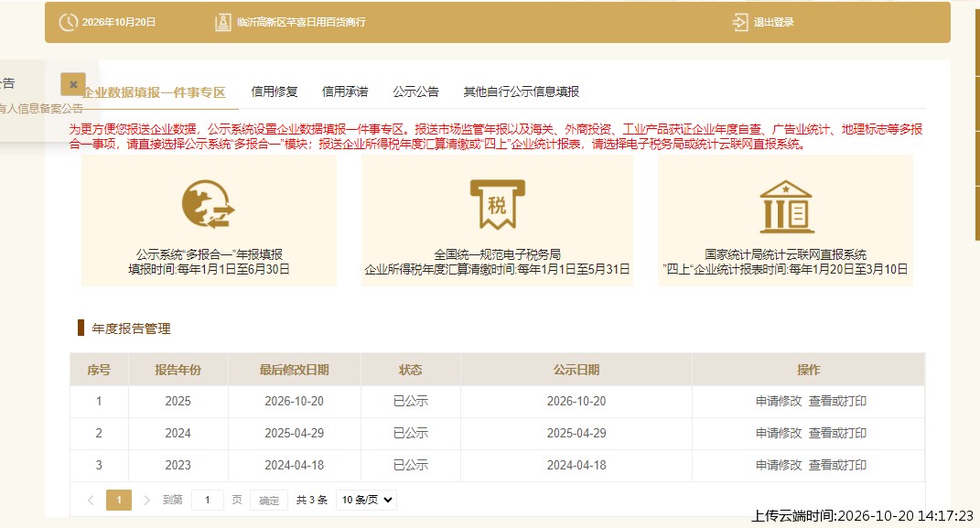Click 查看或打印 for the 2025 report
980x528 pixels.
pos(837,401)
